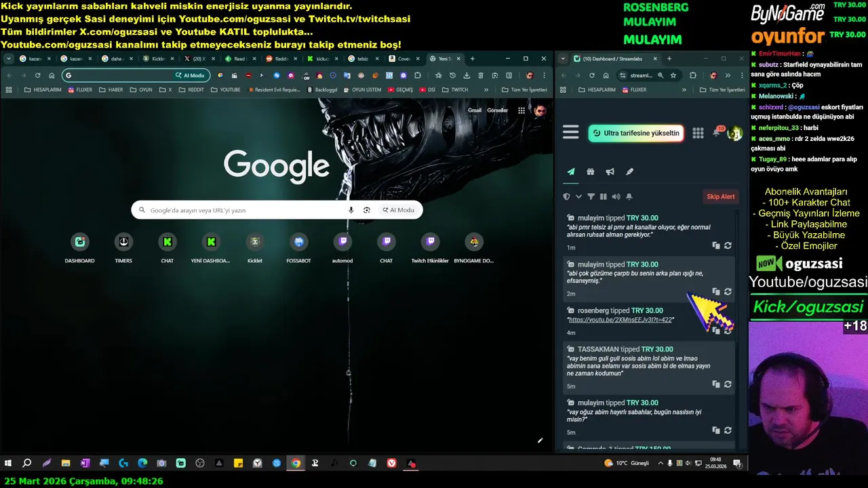This screenshot has width=868, height=488.
Task: Open the Görseller link
Action: (497, 110)
